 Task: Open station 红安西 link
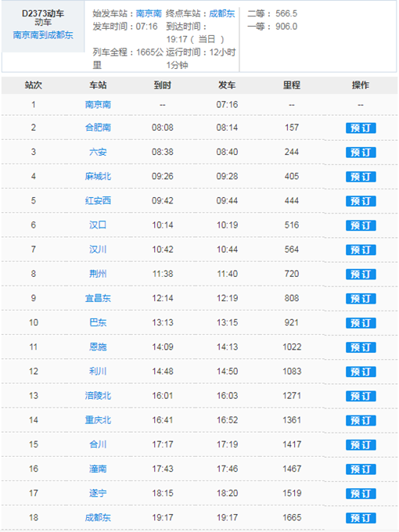pos(98,201)
